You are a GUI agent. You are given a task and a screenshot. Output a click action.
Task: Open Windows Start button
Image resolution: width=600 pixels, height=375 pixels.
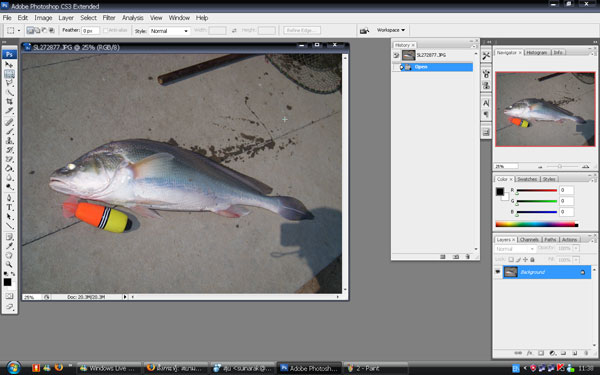click(13, 368)
